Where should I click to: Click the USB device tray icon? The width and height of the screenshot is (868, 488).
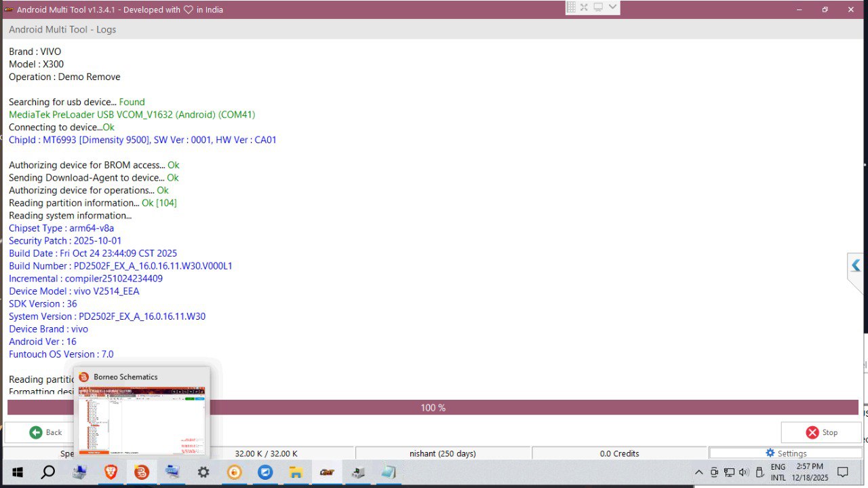[x=760, y=472]
